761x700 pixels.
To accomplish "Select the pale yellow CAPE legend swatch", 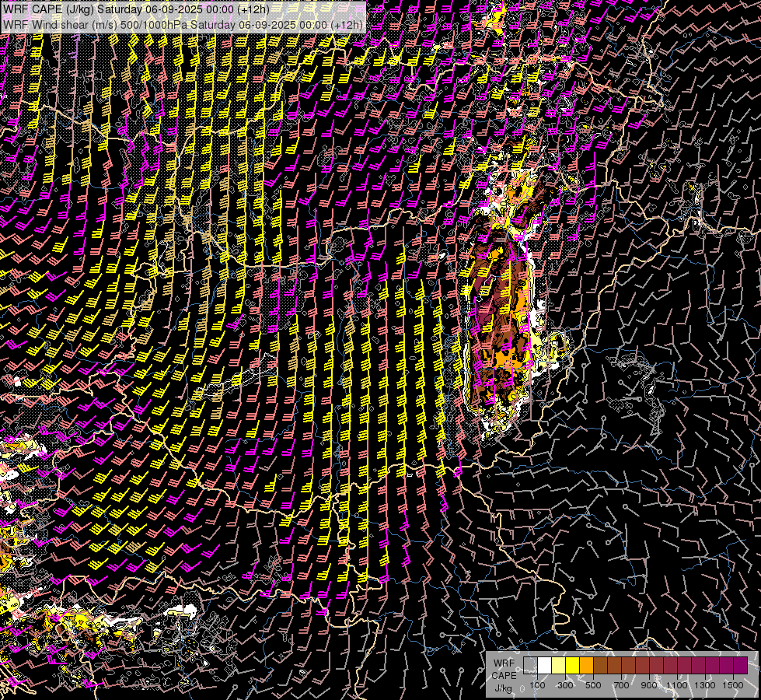I will click(558, 665).
